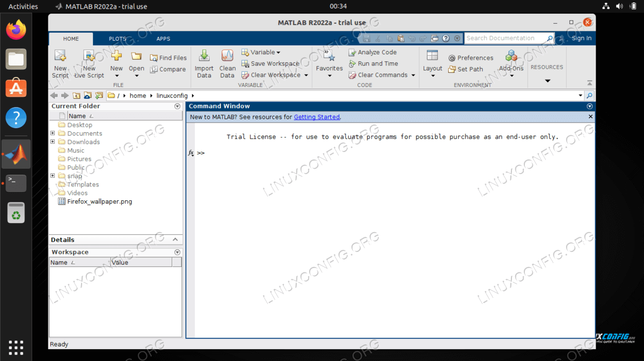Click the Cut scissors icon
The width and height of the screenshot is (644, 361).
click(378, 39)
